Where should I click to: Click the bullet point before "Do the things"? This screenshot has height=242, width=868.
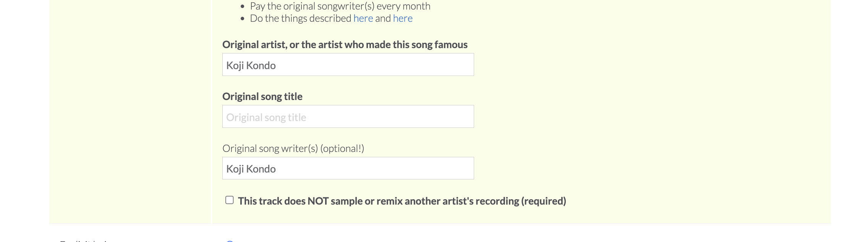click(x=243, y=19)
